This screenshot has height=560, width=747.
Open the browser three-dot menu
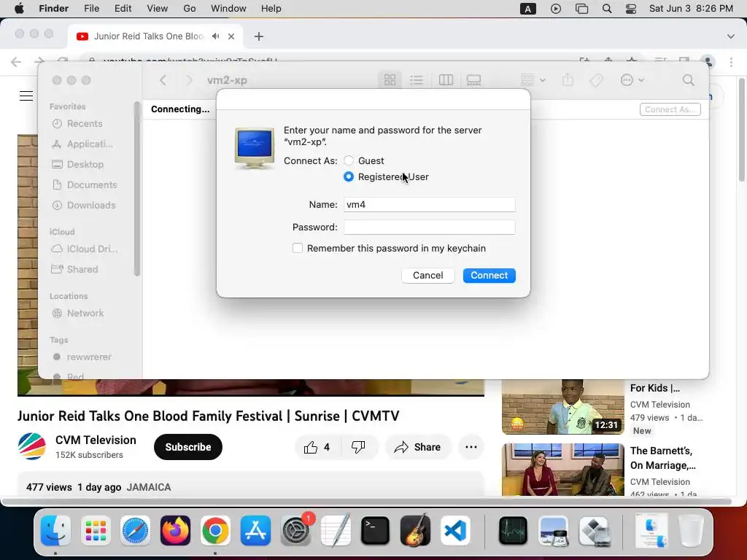click(731, 62)
